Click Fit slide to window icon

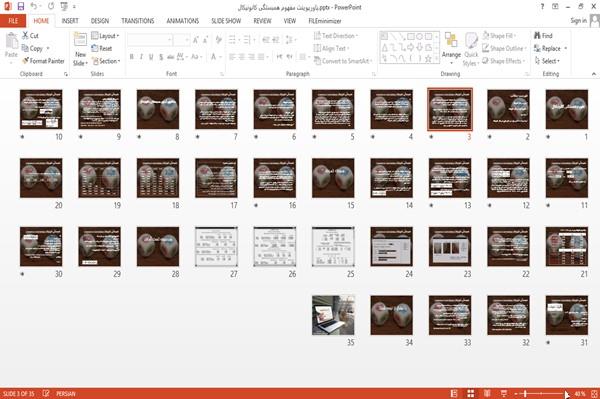594,393
